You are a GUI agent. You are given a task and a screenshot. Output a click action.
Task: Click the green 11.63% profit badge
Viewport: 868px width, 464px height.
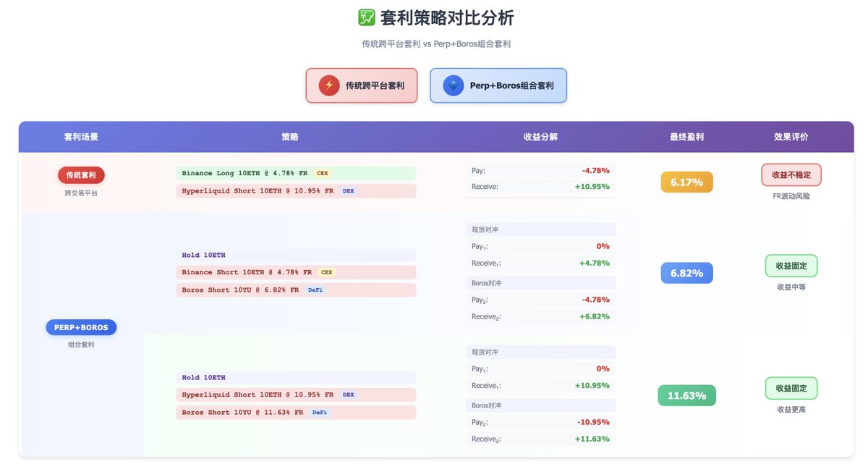686,395
